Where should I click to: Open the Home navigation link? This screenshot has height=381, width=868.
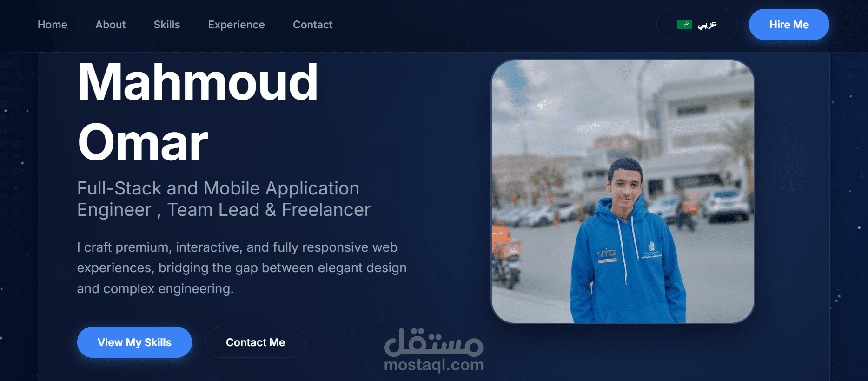(53, 25)
